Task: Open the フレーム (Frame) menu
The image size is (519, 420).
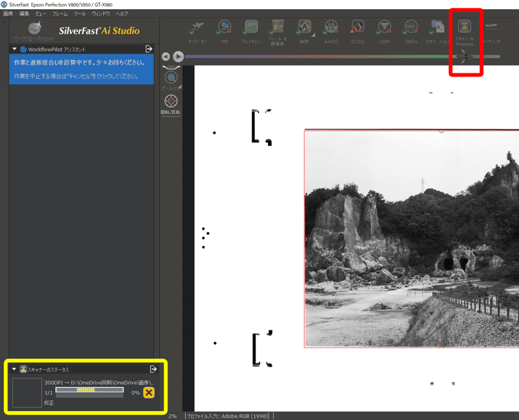Action: tap(60, 14)
